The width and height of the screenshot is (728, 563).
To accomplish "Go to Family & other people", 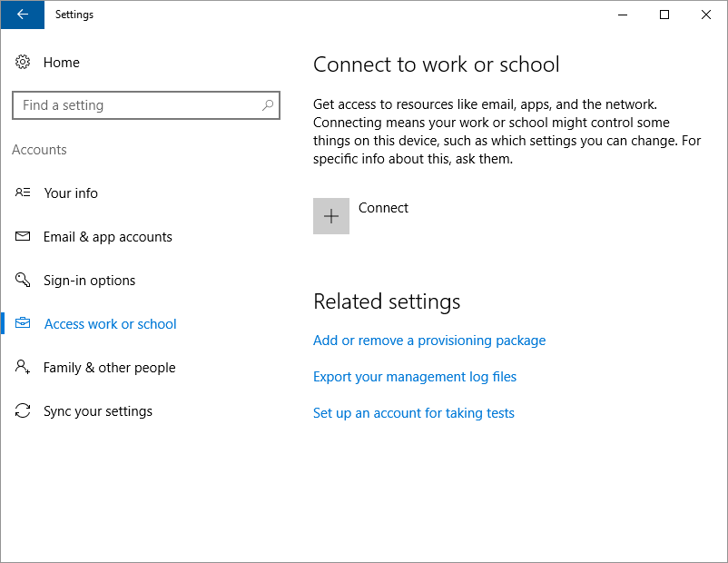I will (109, 368).
